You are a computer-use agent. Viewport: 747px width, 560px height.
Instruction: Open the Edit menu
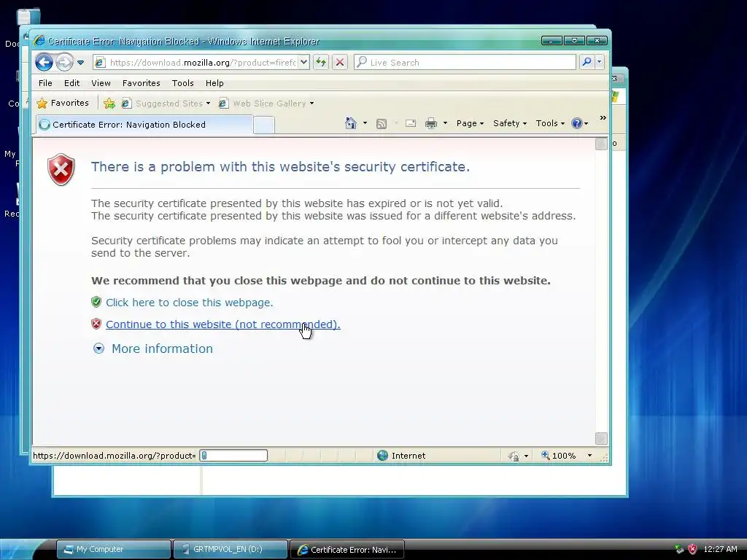coord(72,83)
